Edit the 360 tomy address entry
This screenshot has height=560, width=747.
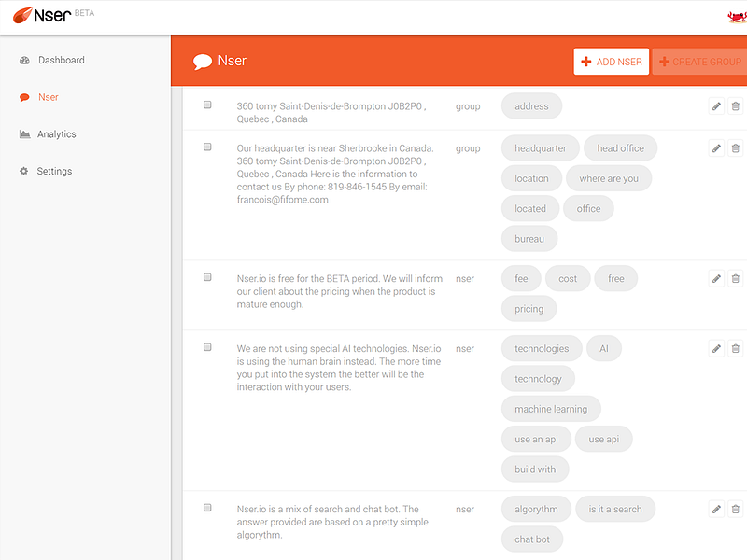(716, 106)
